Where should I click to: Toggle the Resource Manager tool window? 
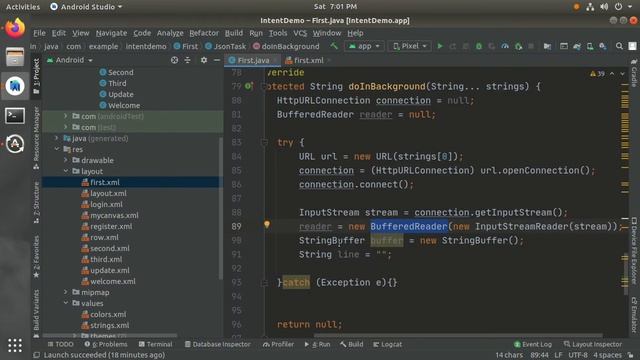pyautogui.click(x=36, y=138)
